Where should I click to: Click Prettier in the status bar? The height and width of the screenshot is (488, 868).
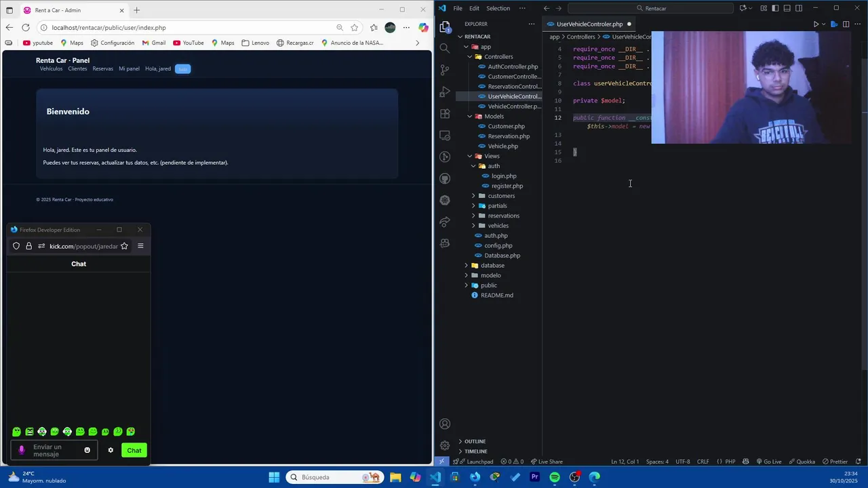(835, 462)
